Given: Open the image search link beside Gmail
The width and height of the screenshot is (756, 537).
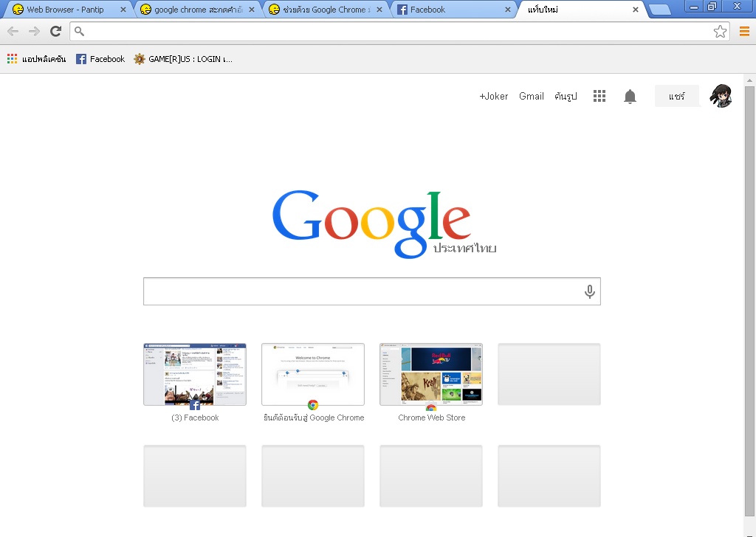Looking at the screenshot, I should tap(566, 96).
